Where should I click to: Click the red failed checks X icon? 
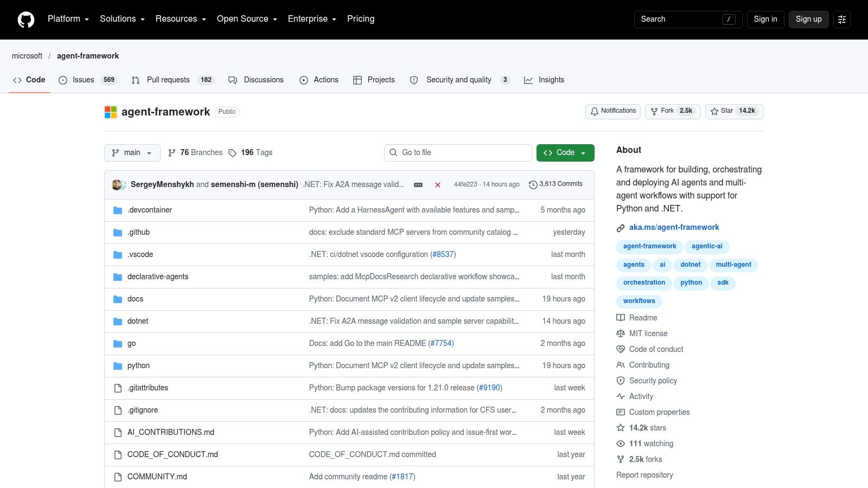[438, 185]
